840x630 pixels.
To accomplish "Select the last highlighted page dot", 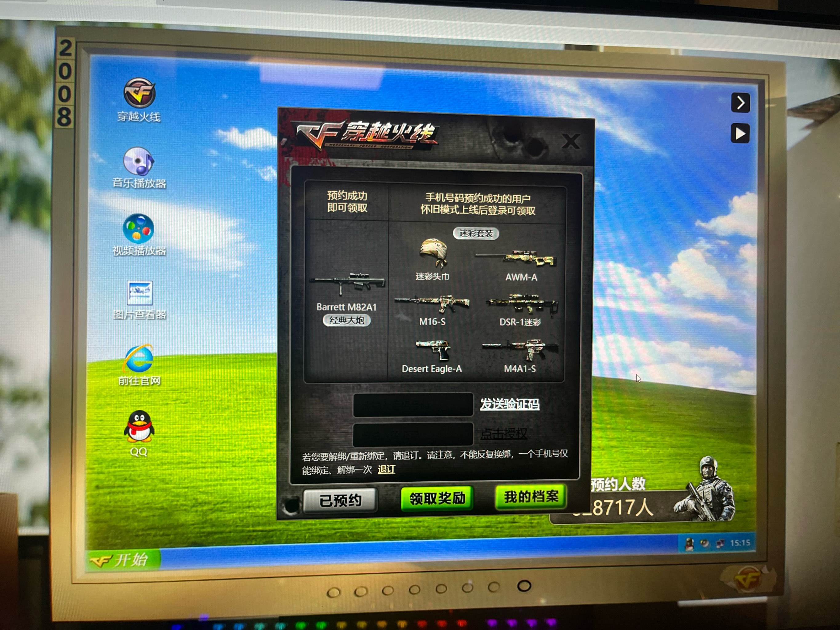I will point(524,586).
